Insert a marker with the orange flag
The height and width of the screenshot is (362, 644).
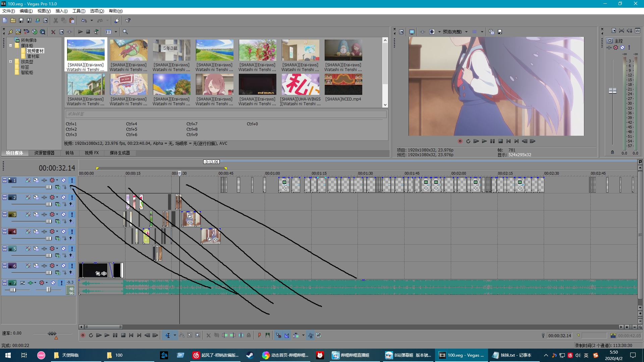coord(259,336)
